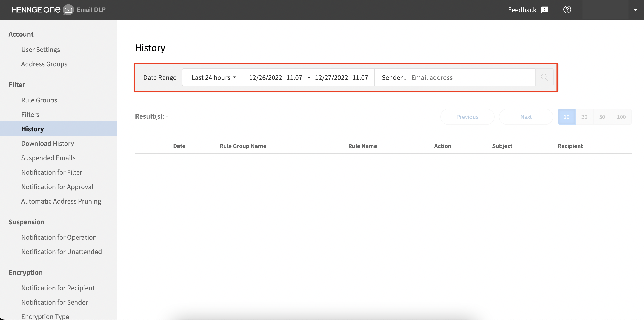Image resolution: width=644 pixels, height=320 pixels.
Task: Open the Filters page
Action: coord(30,114)
